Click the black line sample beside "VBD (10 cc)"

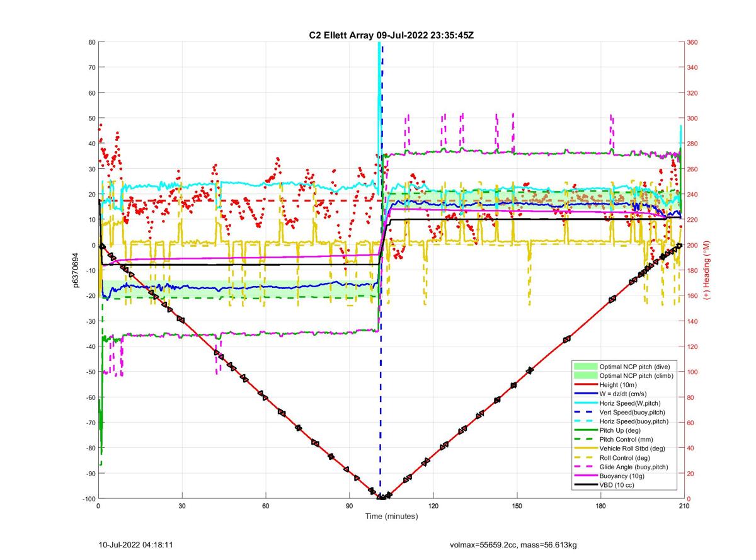[585, 485]
